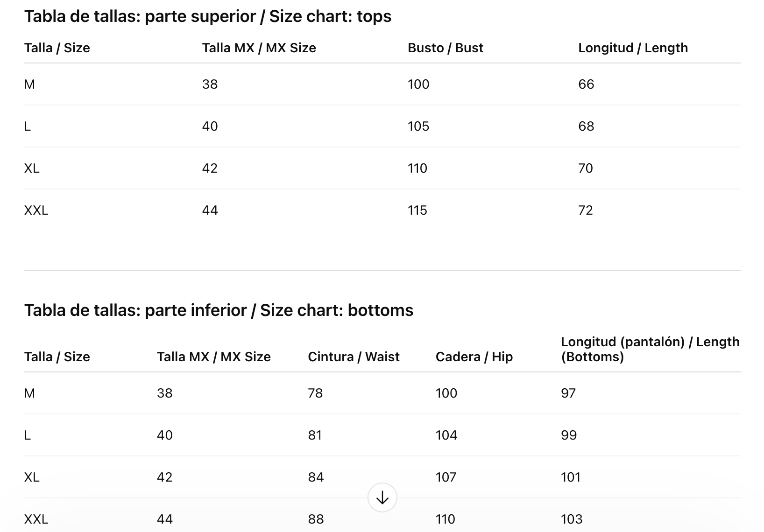Click bust value 115 for size XXL

tap(417, 210)
